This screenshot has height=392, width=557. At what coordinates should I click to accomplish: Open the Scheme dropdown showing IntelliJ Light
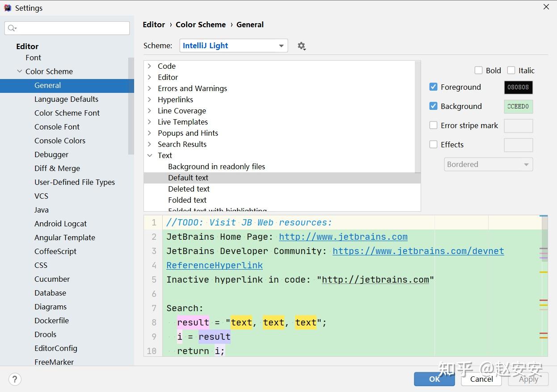(x=233, y=46)
